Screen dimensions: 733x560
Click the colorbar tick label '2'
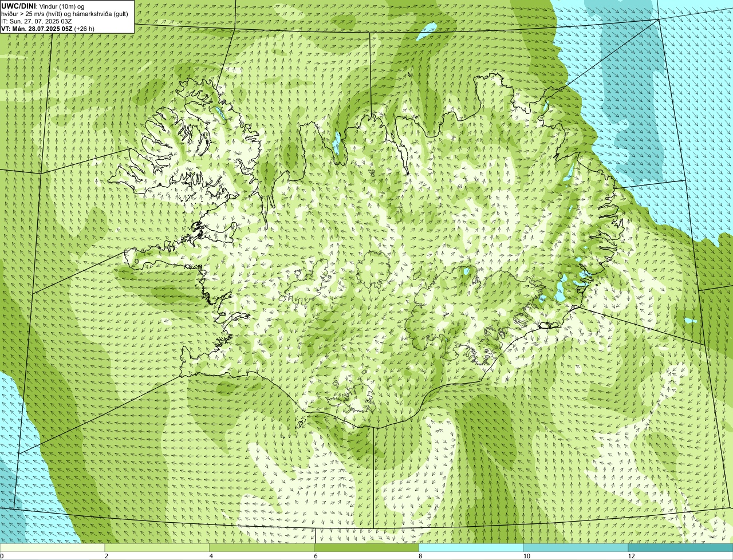click(107, 556)
